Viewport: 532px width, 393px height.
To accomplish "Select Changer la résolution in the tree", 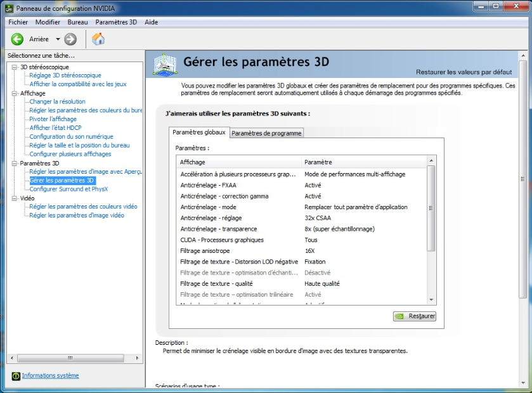I will [x=57, y=101].
